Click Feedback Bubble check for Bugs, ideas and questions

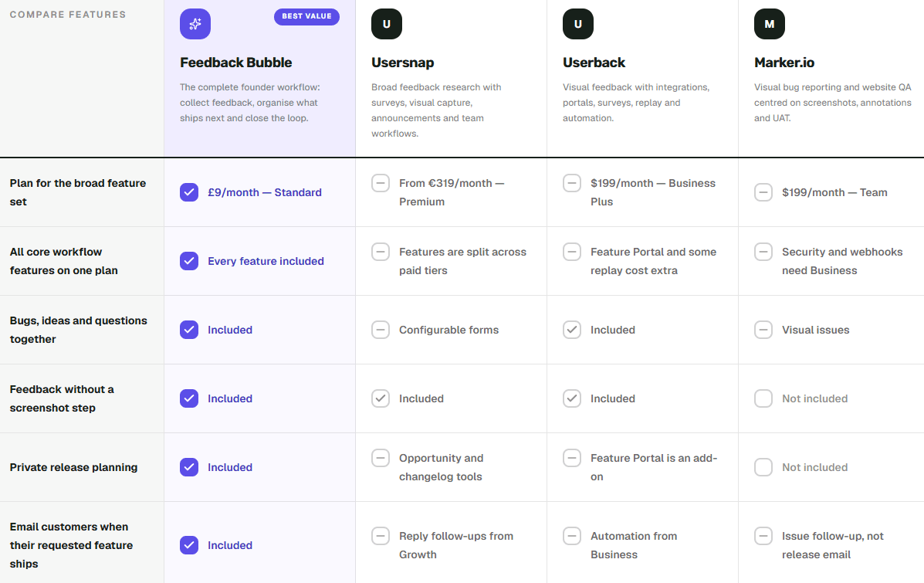coord(189,330)
